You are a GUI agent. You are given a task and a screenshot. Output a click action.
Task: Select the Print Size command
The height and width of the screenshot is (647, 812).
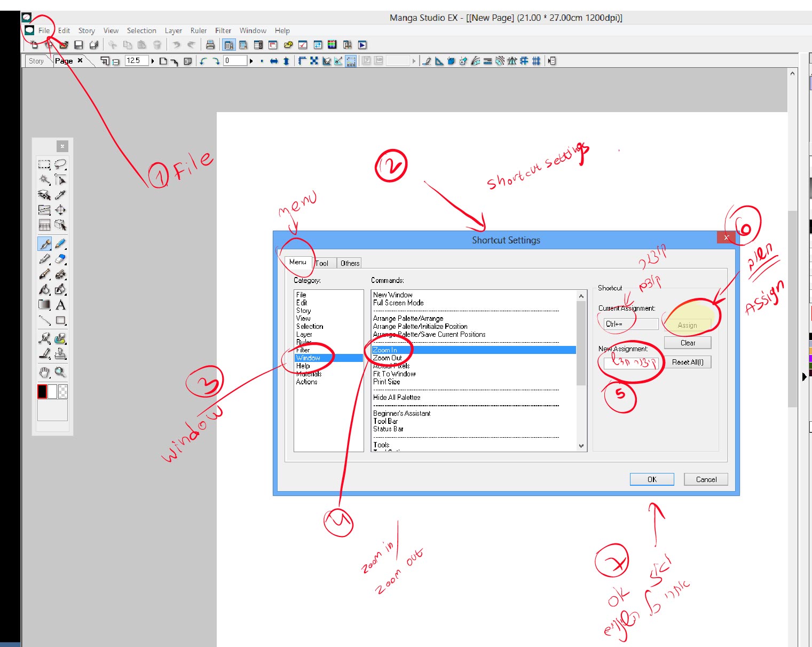point(387,382)
